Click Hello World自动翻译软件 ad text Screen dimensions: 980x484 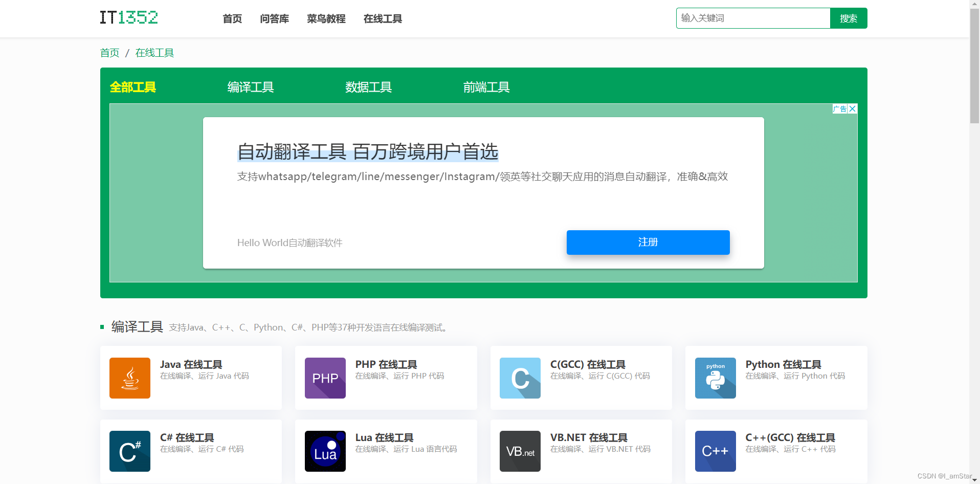click(x=290, y=243)
